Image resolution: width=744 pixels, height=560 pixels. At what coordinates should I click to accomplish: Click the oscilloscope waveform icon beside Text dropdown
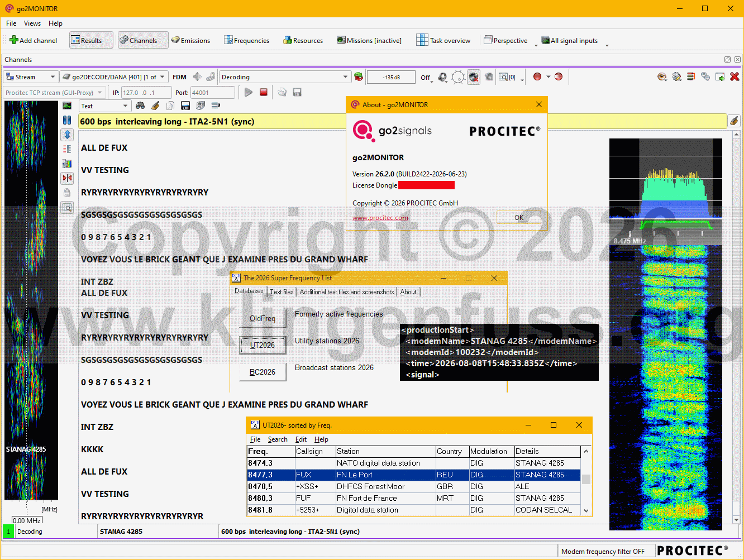67,106
